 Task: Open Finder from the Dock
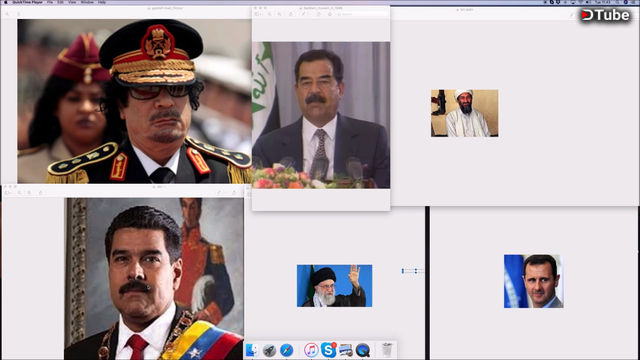coord(252,350)
